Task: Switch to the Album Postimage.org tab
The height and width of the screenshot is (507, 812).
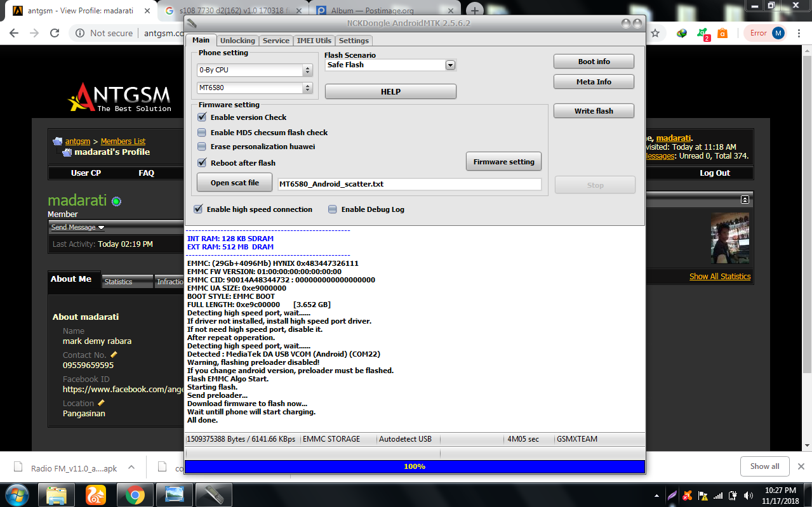Action: (384, 10)
